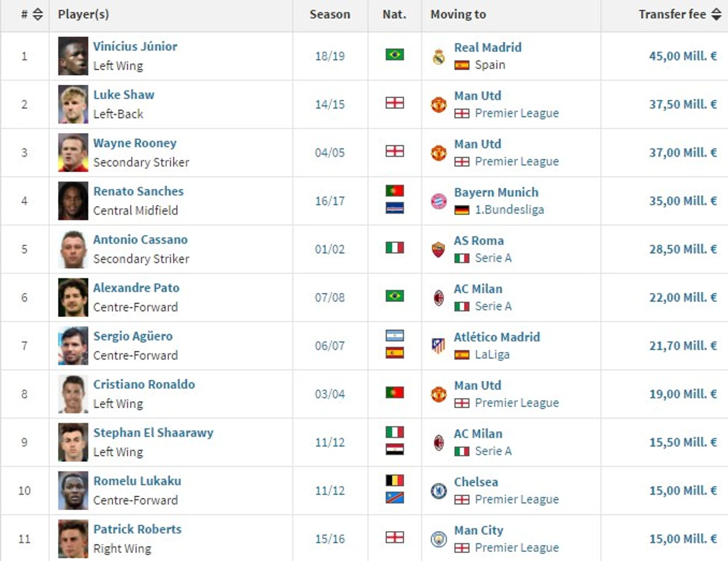The width and height of the screenshot is (728, 561).
Task: Click the AS Roma club crest
Action: 438,249
